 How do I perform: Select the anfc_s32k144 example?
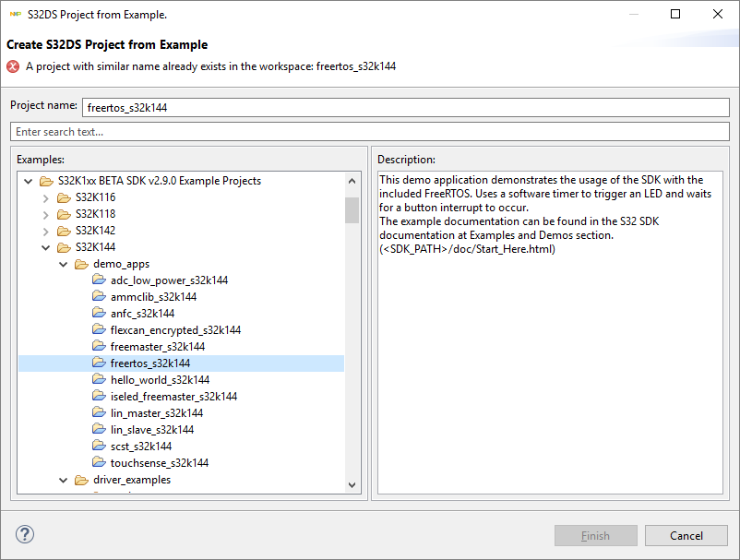(x=142, y=314)
